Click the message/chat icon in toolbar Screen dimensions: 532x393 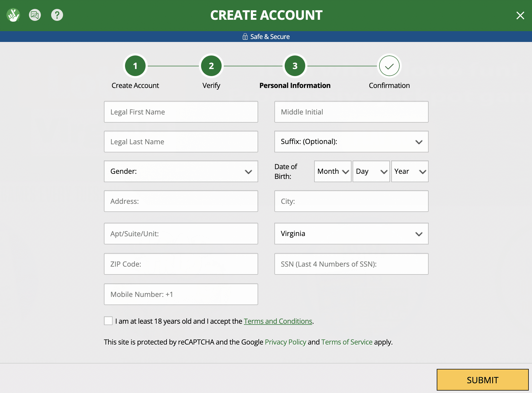click(x=35, y=15)
